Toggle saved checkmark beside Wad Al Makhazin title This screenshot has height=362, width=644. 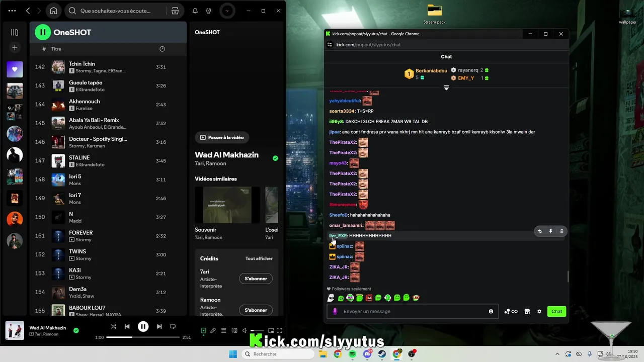[275, 158]
